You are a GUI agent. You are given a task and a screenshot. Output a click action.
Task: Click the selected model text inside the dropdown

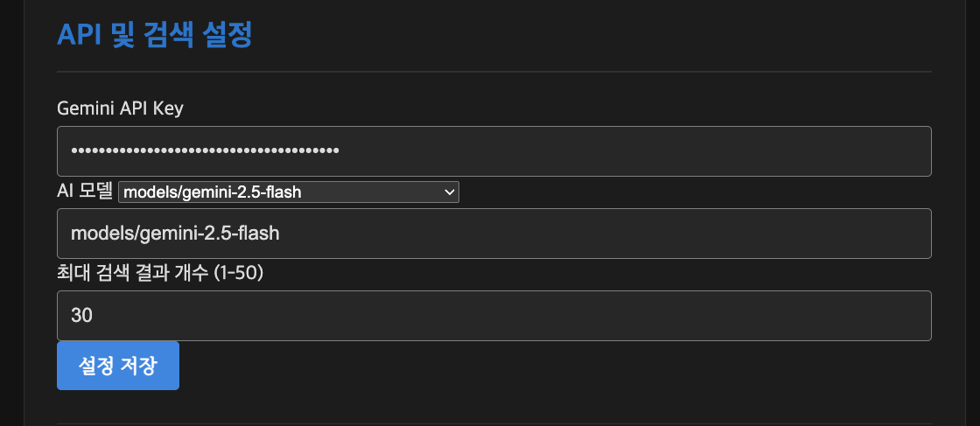tap(213, 192)
